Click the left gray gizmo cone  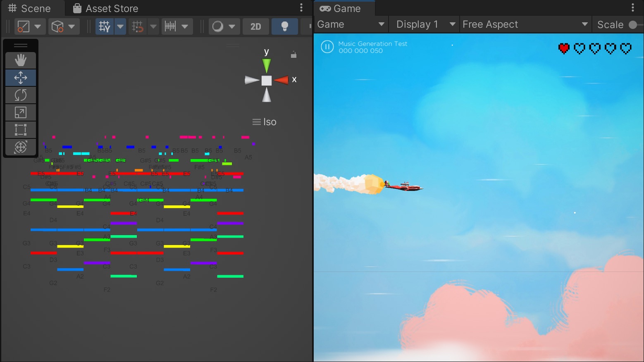(x=252, y=80)
